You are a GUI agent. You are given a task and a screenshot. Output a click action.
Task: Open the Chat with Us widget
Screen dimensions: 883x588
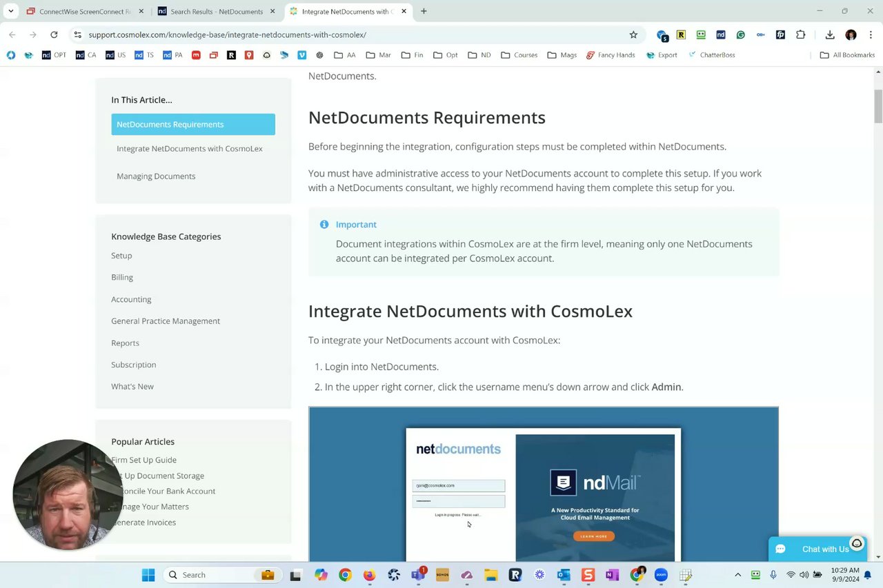point(817,549)
